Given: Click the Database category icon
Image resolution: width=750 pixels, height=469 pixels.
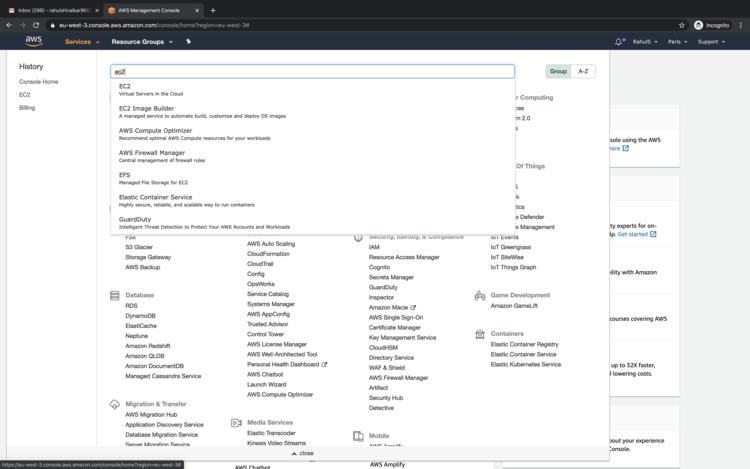Looking at the screenshot, I should point(115,296).
